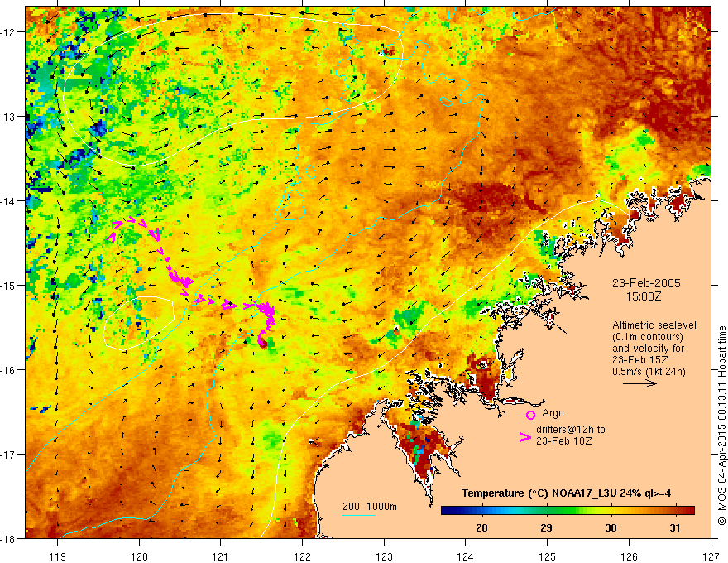
Task: Click the color bar tick label 31
Action: (x=674, y=527)
